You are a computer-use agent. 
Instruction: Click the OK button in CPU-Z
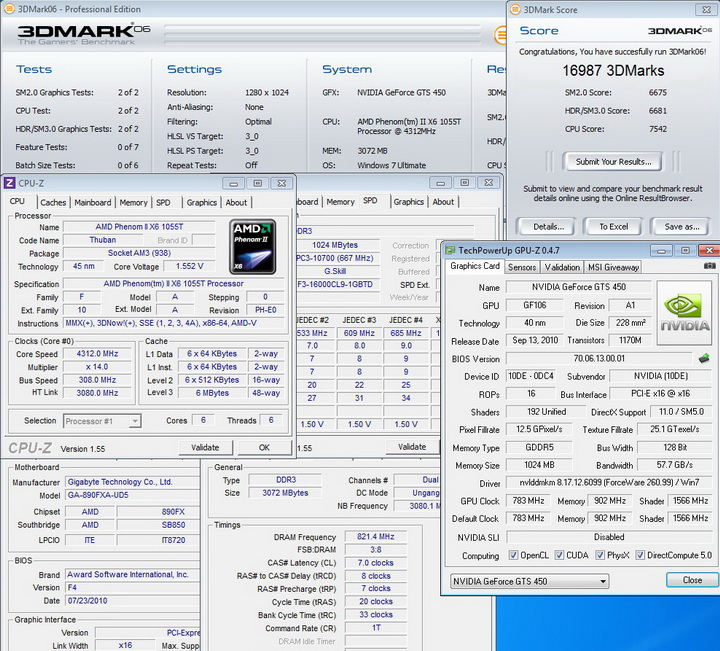pyautogui.click(x=264, y=448)
